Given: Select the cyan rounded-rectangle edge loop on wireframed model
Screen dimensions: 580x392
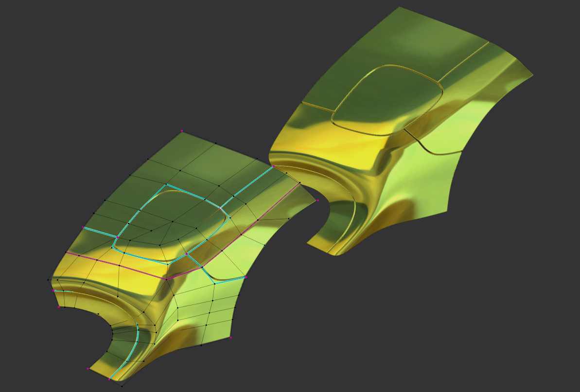Looking at the screenshot, I should [x=171, y=224].
